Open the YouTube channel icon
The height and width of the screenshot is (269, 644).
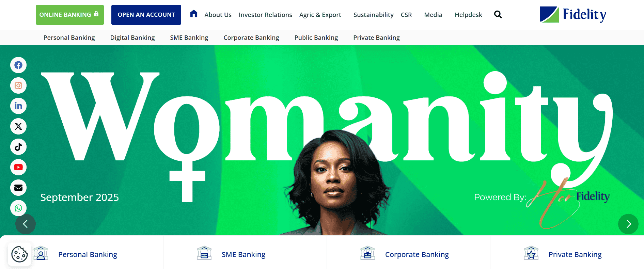point(18,167)
